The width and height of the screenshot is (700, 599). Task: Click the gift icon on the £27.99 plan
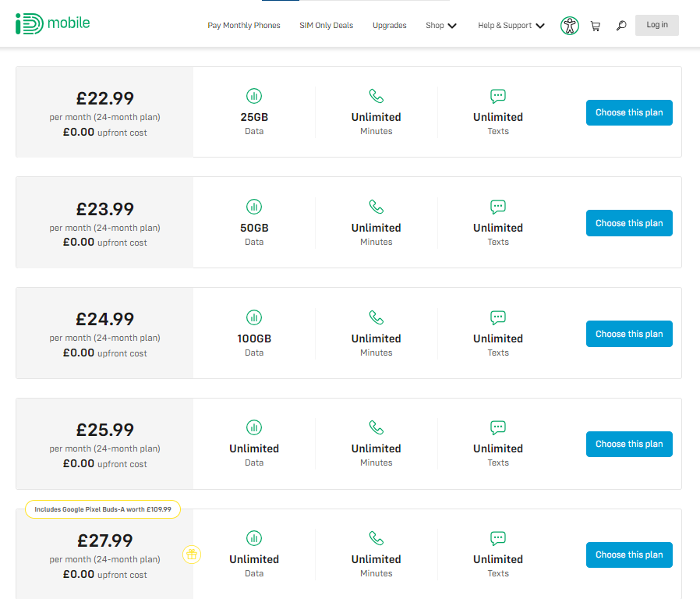[x=192, y=555]
